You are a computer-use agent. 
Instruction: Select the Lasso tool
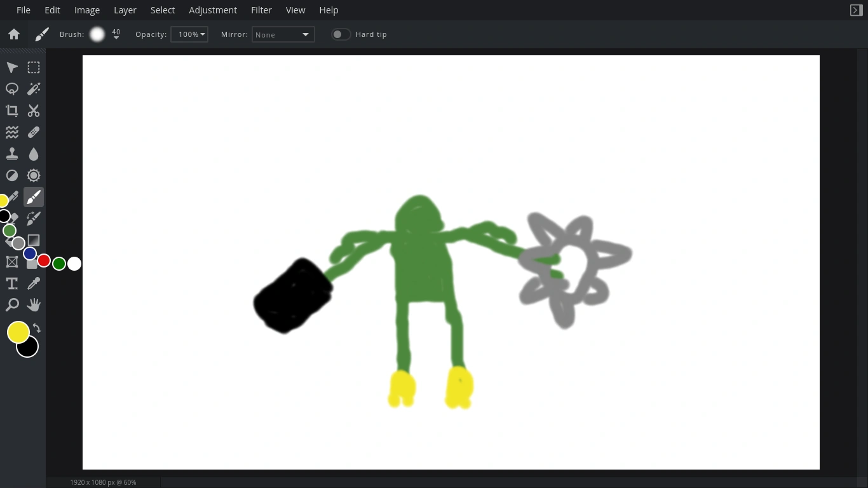tap(12, 89)
